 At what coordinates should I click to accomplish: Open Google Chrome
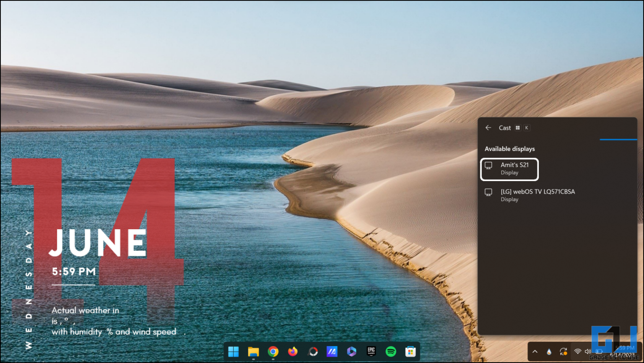[273, 352]
